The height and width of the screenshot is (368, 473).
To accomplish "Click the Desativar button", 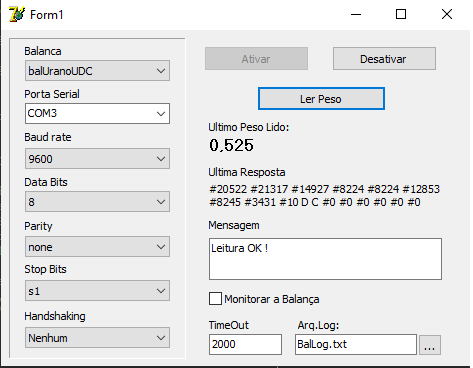I will (x=384, y=59).
